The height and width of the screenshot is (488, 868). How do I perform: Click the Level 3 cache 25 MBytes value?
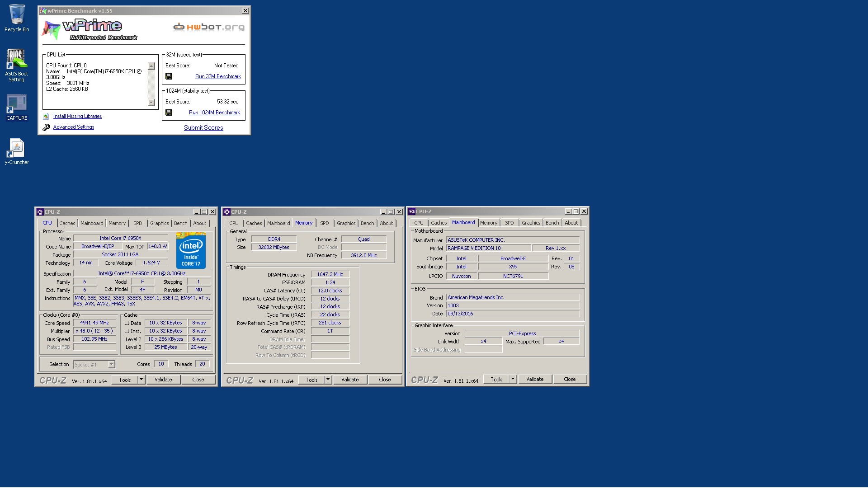(166, 347)
